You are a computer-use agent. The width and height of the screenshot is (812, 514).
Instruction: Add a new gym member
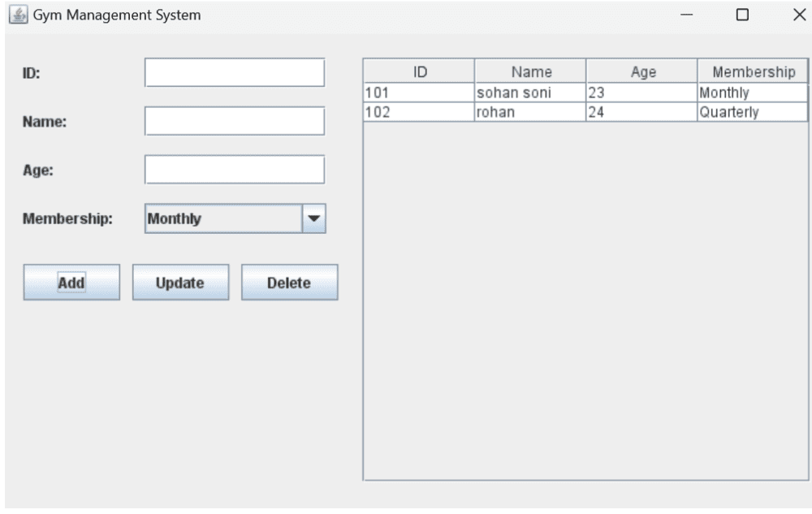click(x=71, y=283)
